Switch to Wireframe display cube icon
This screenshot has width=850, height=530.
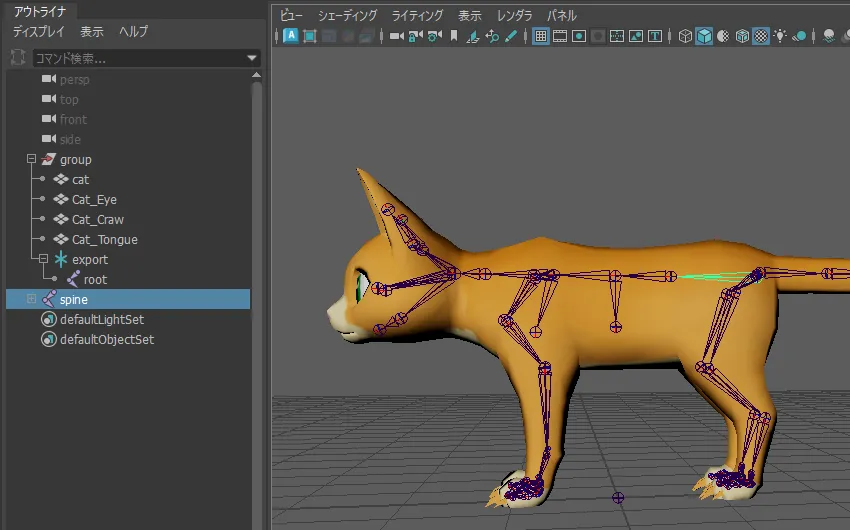pos(685,36)
